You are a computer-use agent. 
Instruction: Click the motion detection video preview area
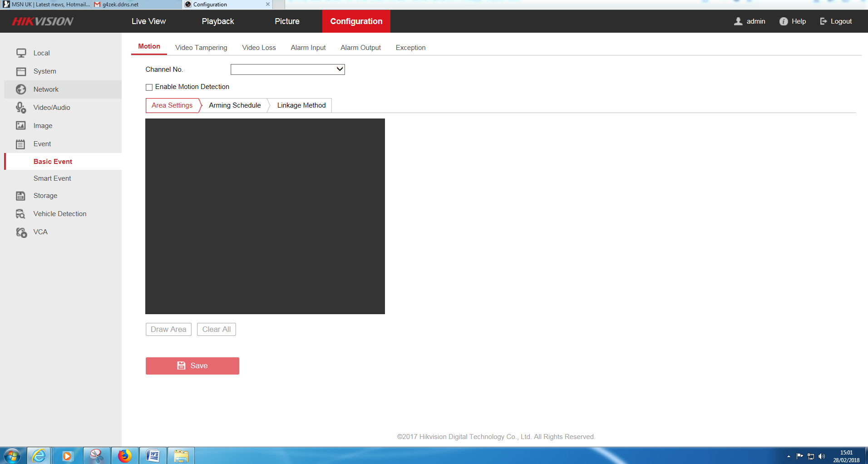click(x=265, y=216)
